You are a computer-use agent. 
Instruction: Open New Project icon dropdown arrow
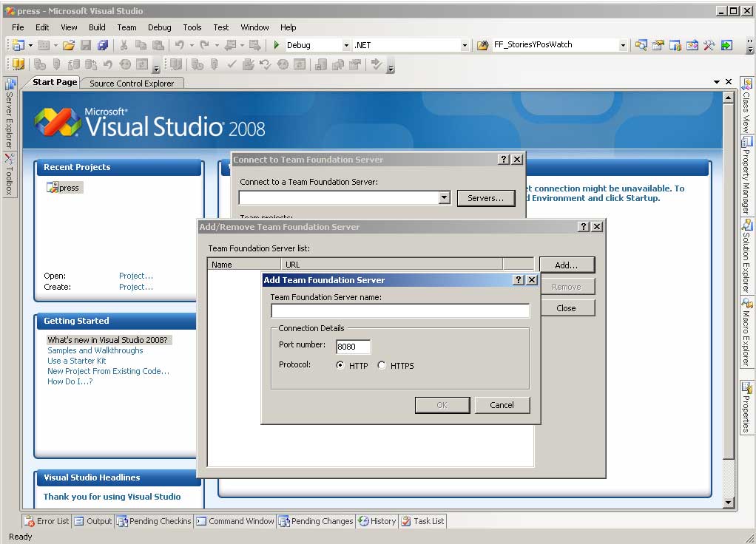[30, 45]
